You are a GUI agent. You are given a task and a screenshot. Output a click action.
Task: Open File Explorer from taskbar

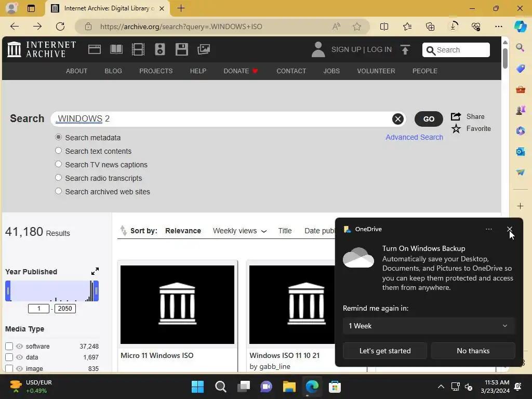pyautogui.click(x=289, y=387)
